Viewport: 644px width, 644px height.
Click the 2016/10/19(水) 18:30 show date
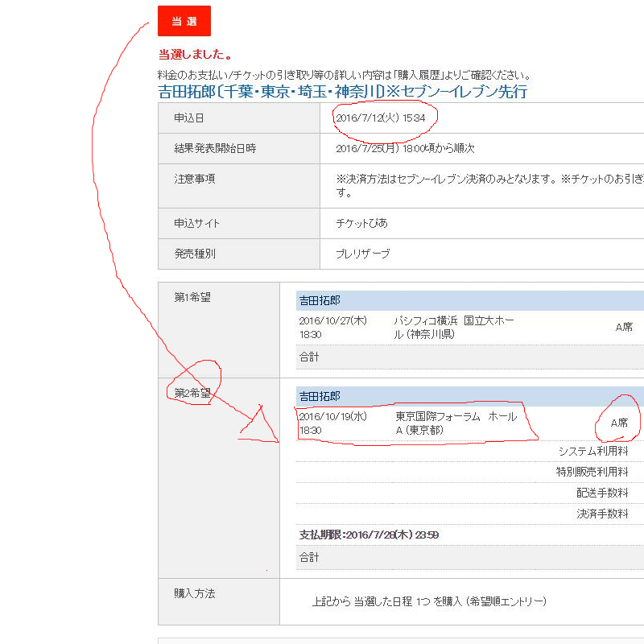[332, 423]
